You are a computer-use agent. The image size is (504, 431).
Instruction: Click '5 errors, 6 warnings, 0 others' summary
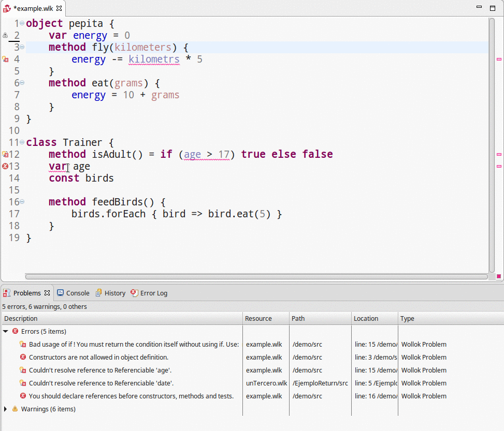coord(45,306)
